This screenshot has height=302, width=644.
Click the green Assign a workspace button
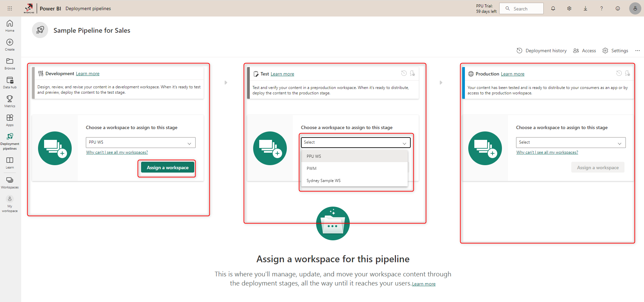click(168, 168)
